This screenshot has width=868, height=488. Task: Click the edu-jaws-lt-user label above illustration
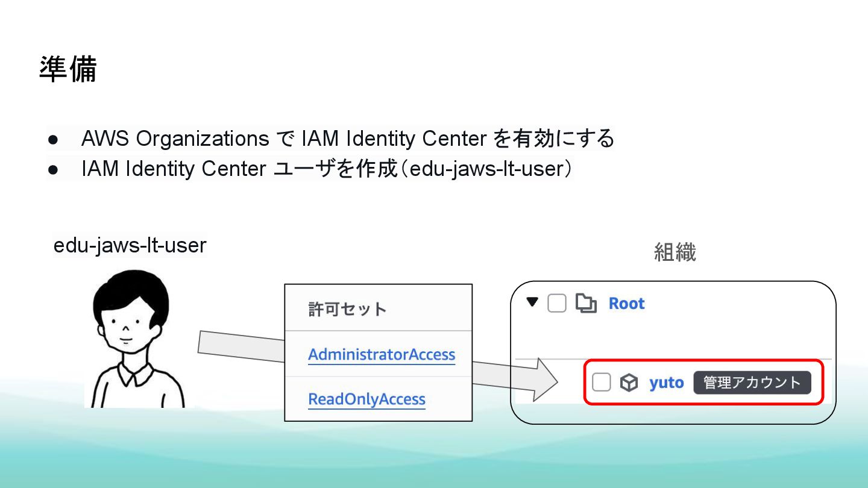(130, 245)
